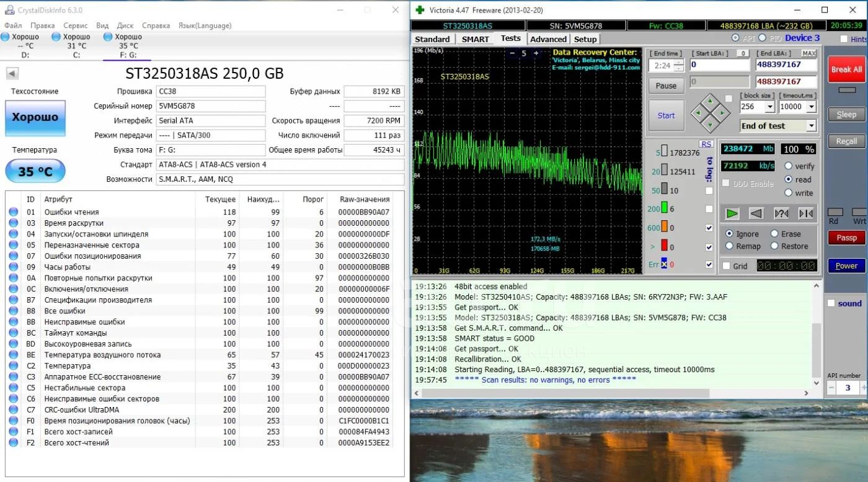Switch to the Setup tab
Image resolution: width=868 pixels, height=482 pixels.
coord(585,39)
